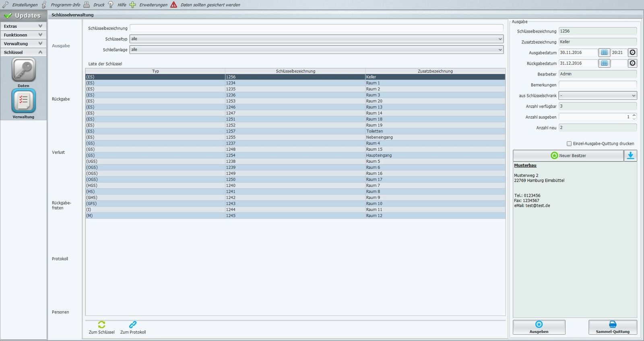Click the Ausgeben button
This screenshot has height=341, width=644.
pyautogui.click(x=539, y=327)
